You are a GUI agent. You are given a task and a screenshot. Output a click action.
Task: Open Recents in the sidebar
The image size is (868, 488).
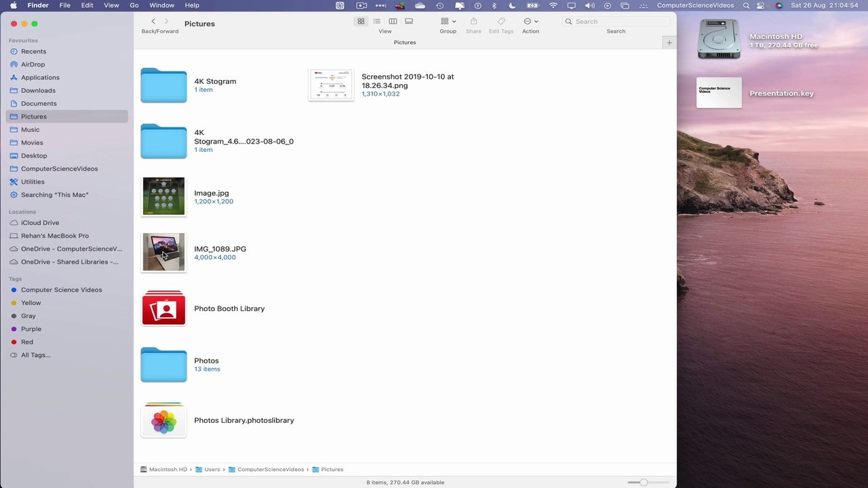coord(66,52)
